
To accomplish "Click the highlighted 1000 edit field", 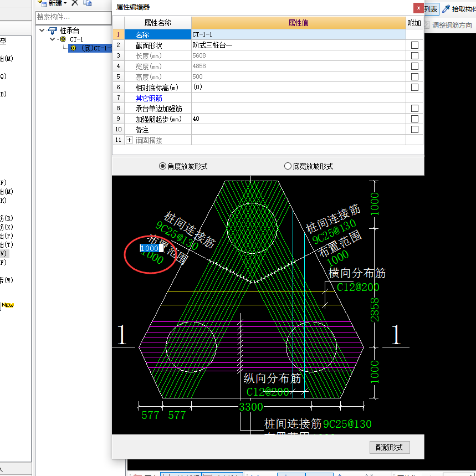I will pos(151,248).
